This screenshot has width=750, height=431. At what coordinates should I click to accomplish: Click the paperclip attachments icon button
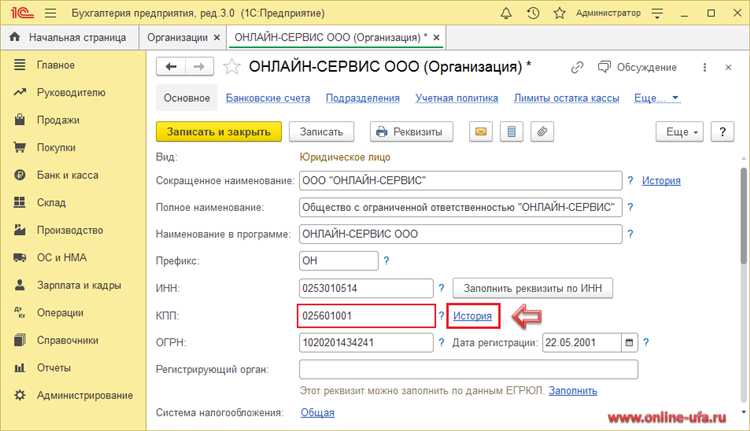pyautogui.click(x=542, y=132)
